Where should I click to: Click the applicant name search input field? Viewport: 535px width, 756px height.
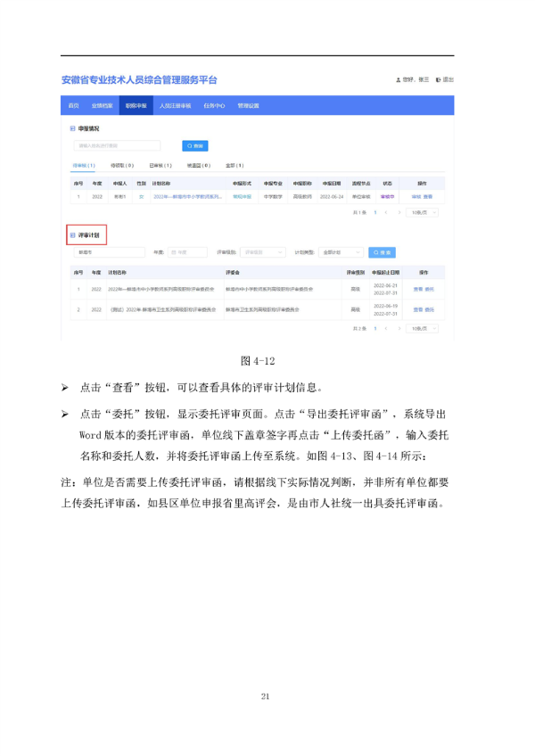[116, 145]
